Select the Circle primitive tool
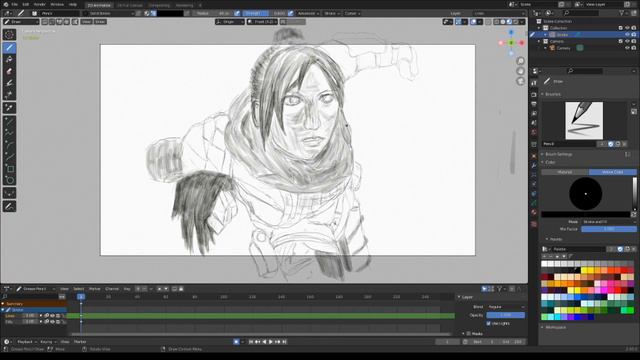 (9, 180)
